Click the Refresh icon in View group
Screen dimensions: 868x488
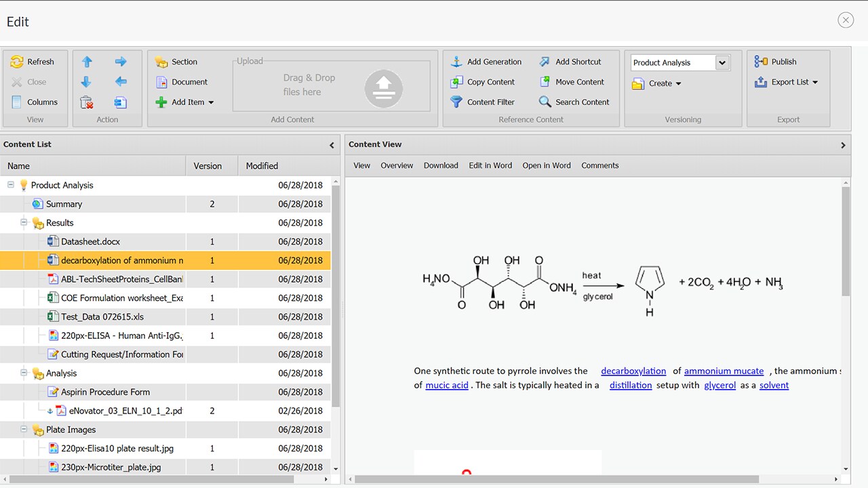[x=17, y=62]
